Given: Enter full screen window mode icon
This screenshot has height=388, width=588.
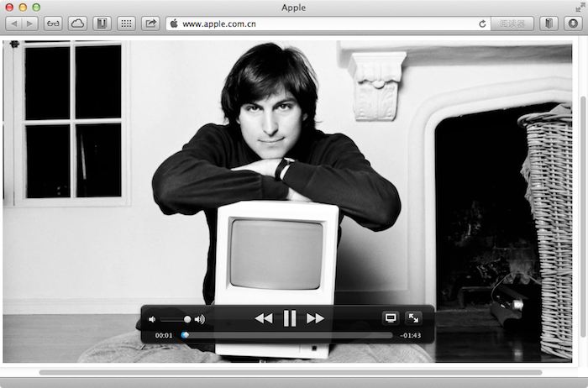Looking at the screenshot, I should pyautogui.click(x=580, y=7).
